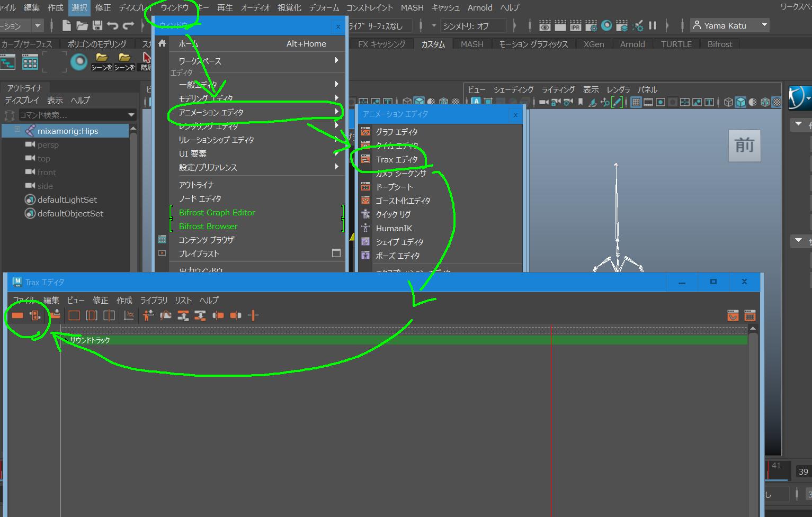Image resolution: width=812 pixels, height=517 pixels.
Task: Click Trim Before icon in Trax toolbar
Action: coord(218,315)
